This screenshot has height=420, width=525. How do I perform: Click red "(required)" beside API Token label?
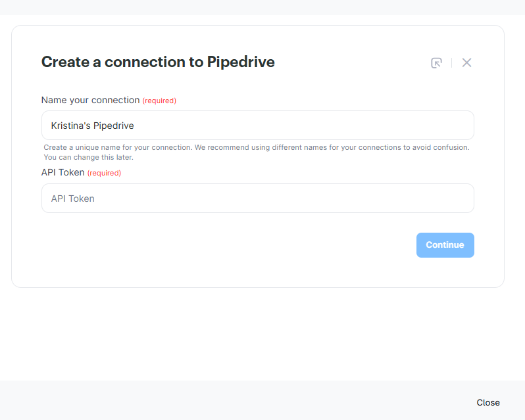(104, 173)
